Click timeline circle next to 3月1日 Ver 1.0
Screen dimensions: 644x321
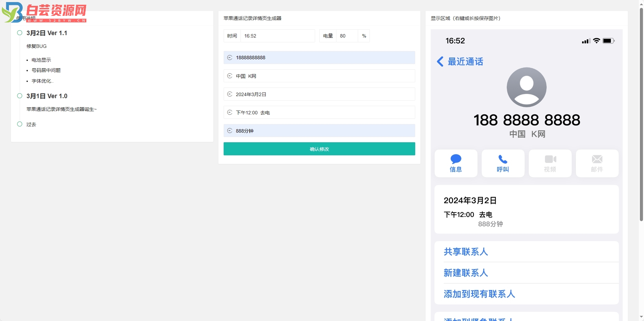[20, 96]
